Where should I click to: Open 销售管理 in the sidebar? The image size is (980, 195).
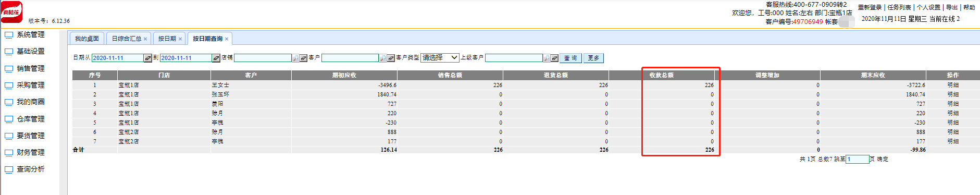point(31,69)
